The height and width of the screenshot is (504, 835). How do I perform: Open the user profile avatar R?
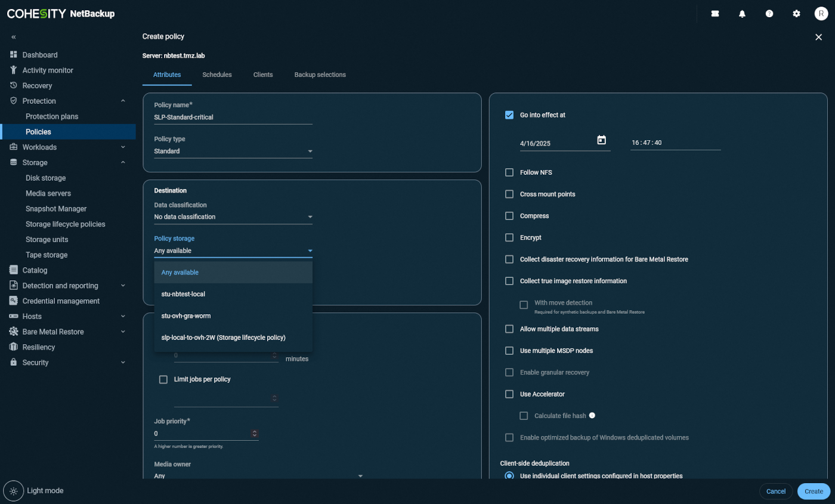point(821,14)
